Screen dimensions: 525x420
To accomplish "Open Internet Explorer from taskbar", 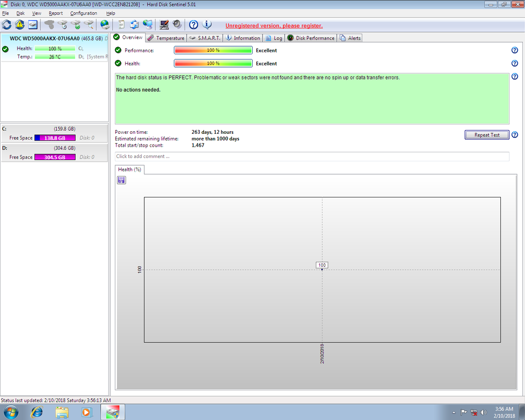I will pos(37,412).
